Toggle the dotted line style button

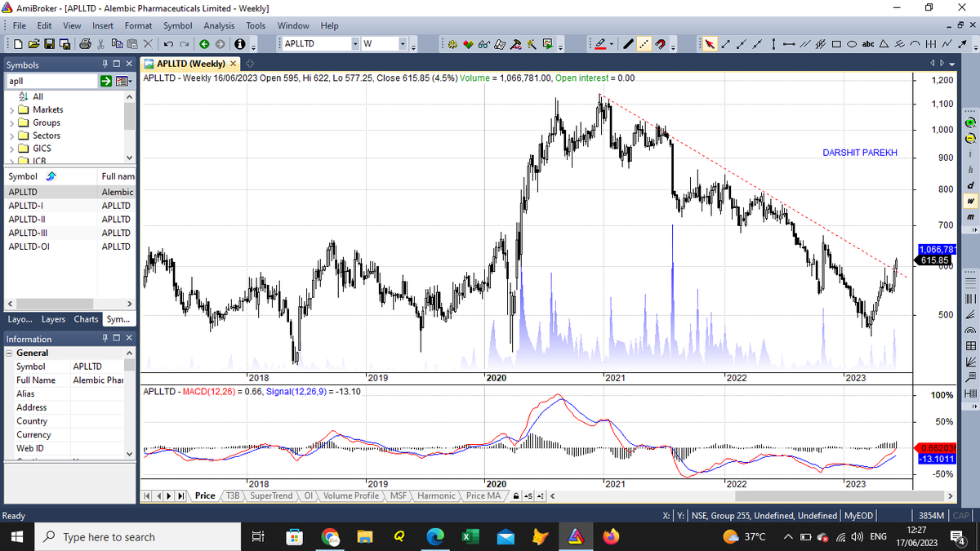click(644, 44)
